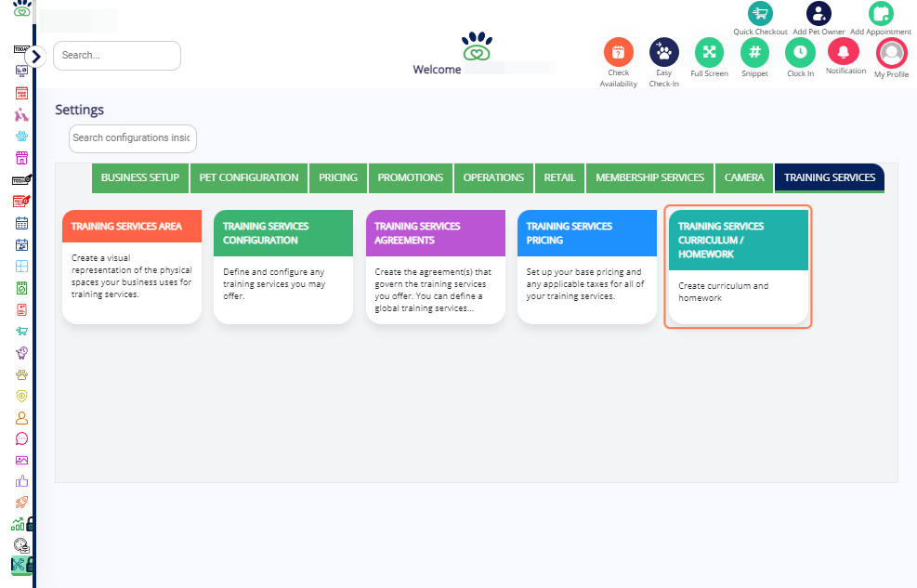Click the purple cart with clock sidebar icon

21,353
